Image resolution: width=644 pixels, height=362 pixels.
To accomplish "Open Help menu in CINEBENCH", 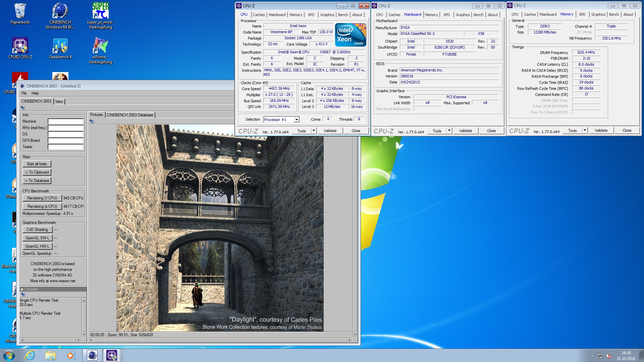I will pos(35,93).
